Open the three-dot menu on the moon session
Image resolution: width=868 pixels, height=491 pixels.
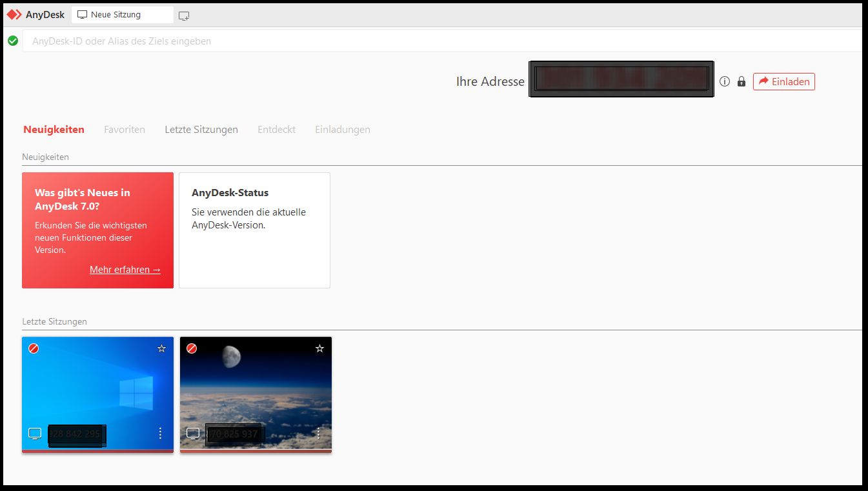tap(319, 434)
